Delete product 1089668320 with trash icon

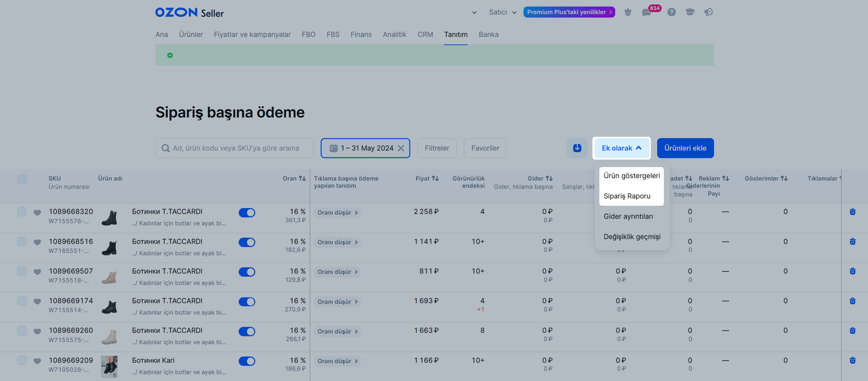[852, 212]
